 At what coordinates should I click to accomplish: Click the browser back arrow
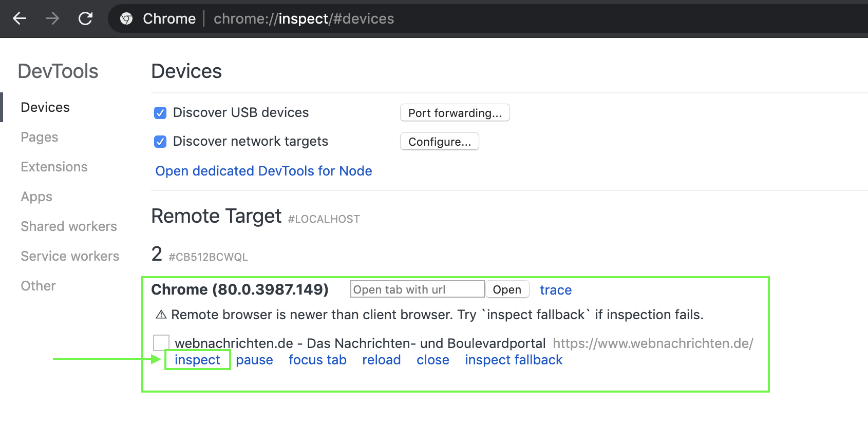click(x=20, y=19)
